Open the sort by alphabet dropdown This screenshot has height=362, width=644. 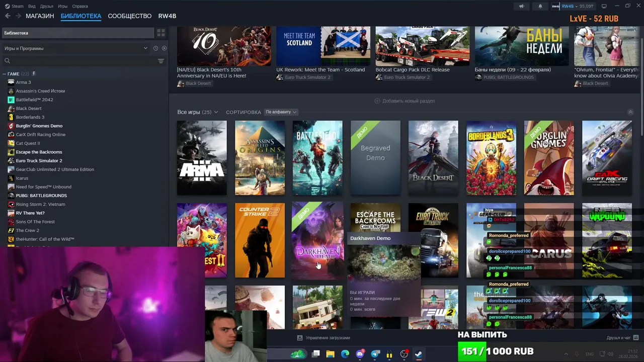coord(281,112)
